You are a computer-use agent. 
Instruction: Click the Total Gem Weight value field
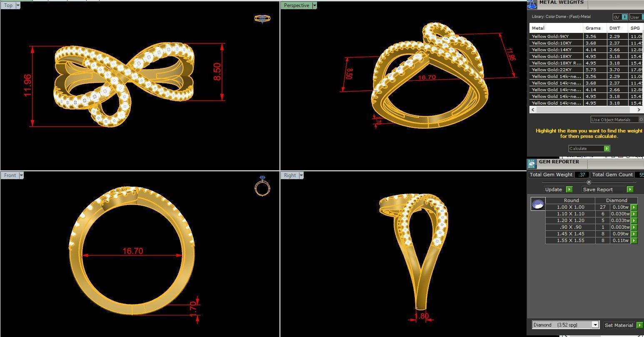click(582, 175)
